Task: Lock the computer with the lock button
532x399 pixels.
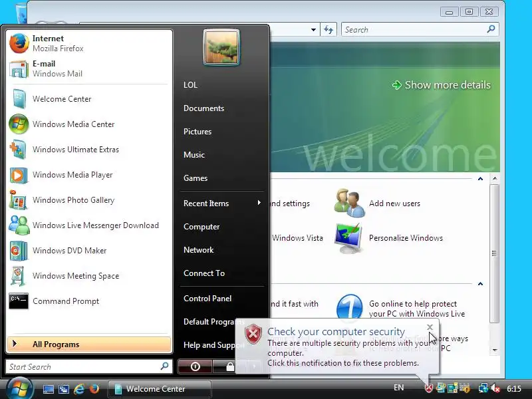Action: 230,366
